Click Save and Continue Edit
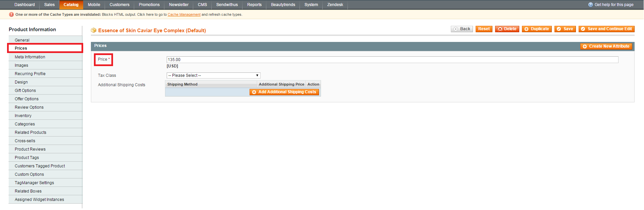Screen dimensions: 644x210 (606, 29)
